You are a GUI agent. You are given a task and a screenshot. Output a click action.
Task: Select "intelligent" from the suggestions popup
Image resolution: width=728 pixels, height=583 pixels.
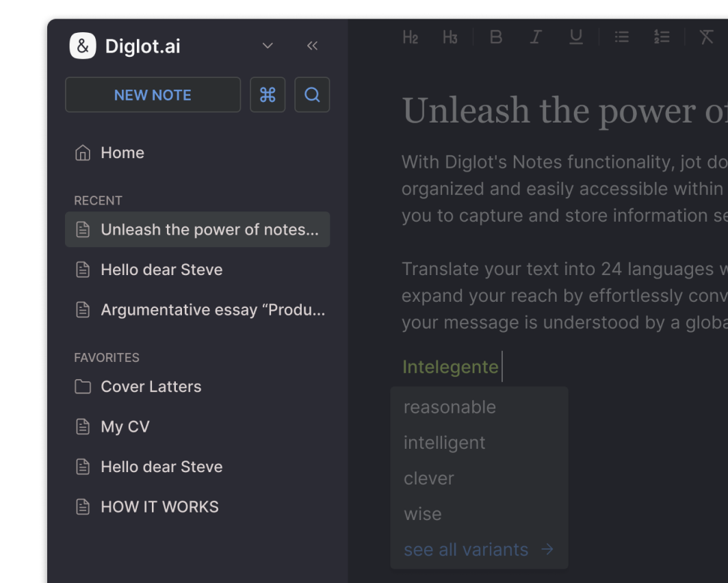pyautogui.click(x=444, y=442)
